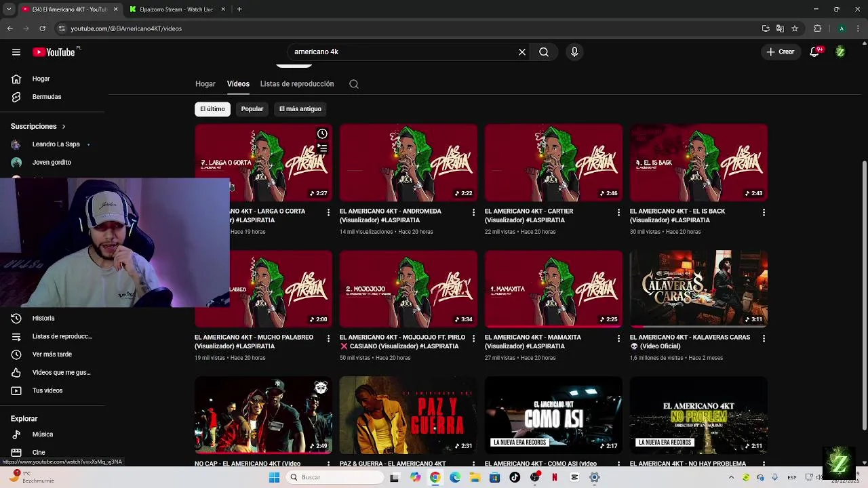Open TikTok from taskbar
This screenshot has height=488, width=868.
pyautogui.click(x=515, y=477)
